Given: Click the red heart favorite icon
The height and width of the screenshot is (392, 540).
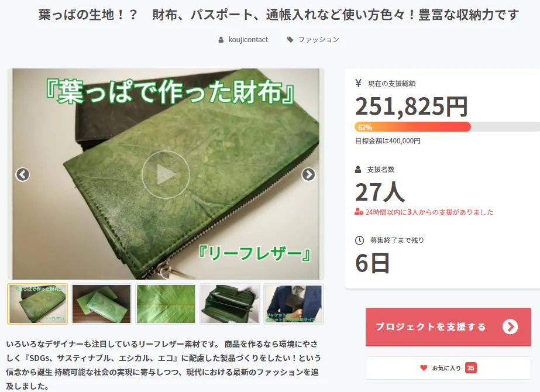Looking at the screenshot, I should tap(424, 368).
